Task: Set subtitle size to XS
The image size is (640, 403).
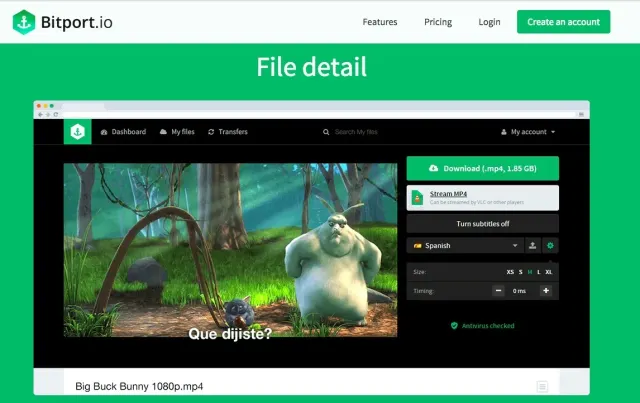Action: tap(510, 272)
